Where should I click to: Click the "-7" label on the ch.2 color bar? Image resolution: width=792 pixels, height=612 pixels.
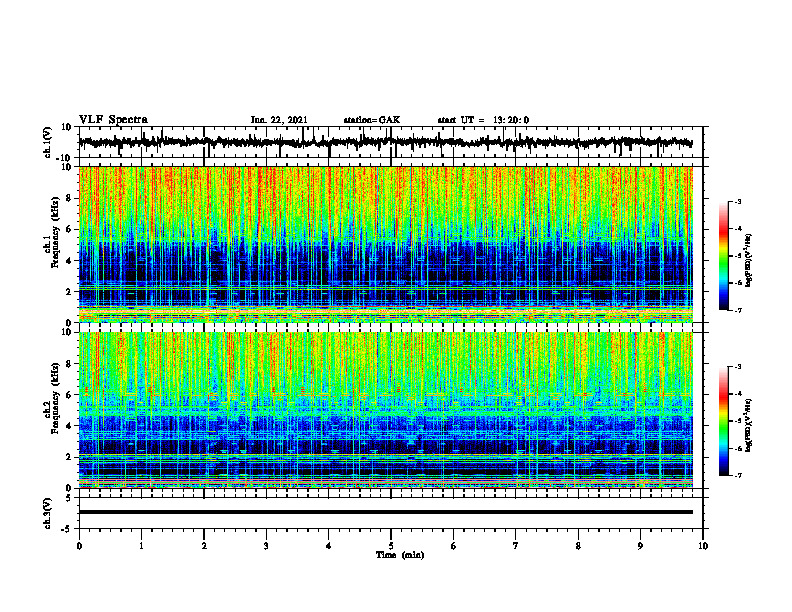tap(737, 475)
